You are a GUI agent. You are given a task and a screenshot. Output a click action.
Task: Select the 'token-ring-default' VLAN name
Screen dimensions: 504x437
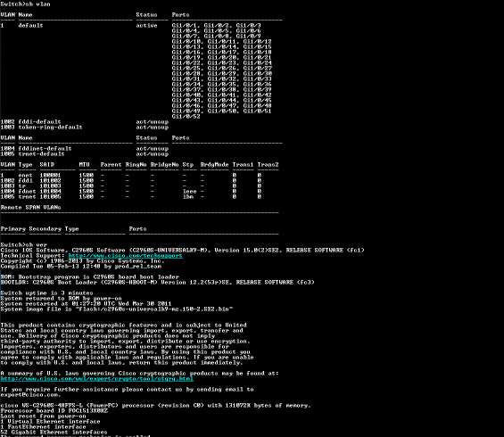pyautogui.click(x=50, y=128)
